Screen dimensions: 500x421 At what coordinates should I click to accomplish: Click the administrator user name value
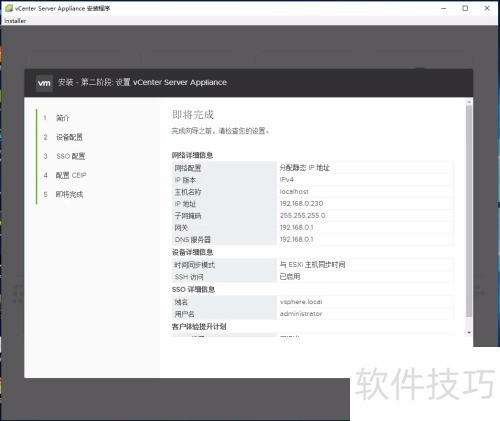coord(301,314)
